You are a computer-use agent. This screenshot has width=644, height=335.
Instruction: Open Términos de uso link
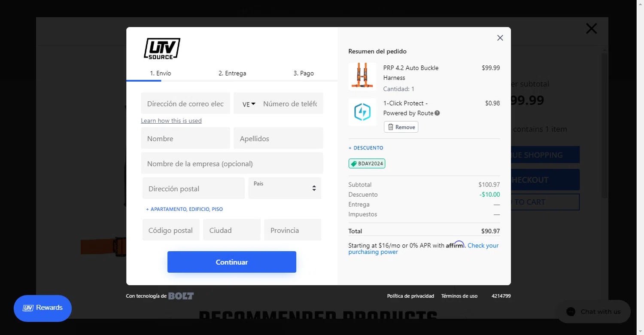click(x=459, y=296)
